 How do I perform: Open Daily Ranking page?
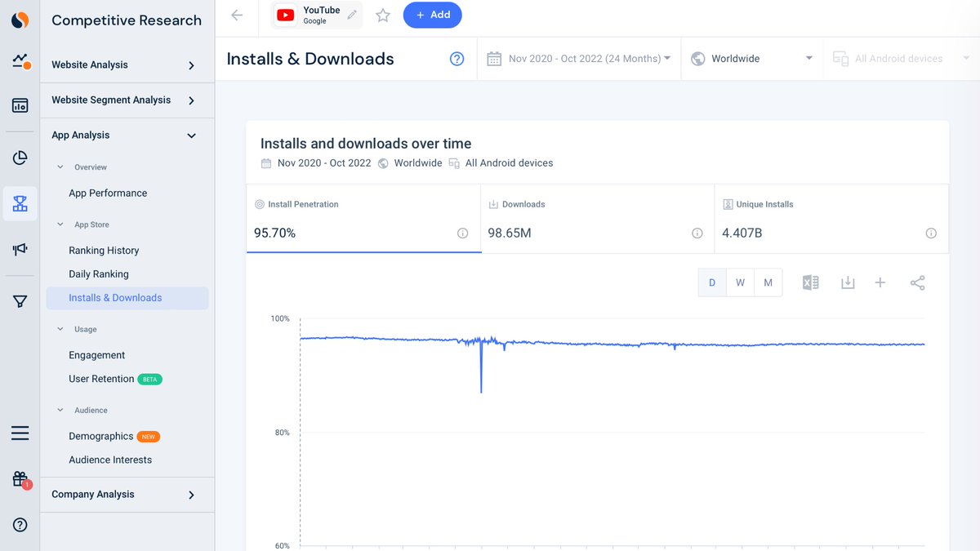(x=99, y=274)
